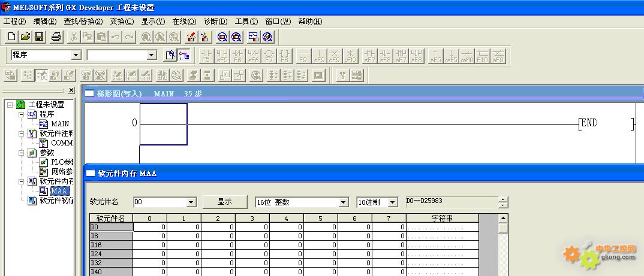Open the 变换(C) menu
The image size is (644, 276).
click(x=122, y=22)
